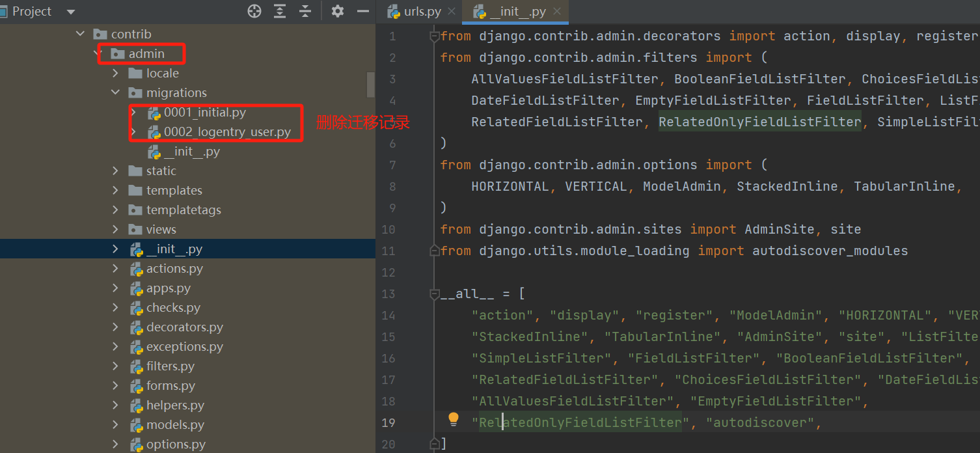Select decorators.py file

click(x=185, y=327)
